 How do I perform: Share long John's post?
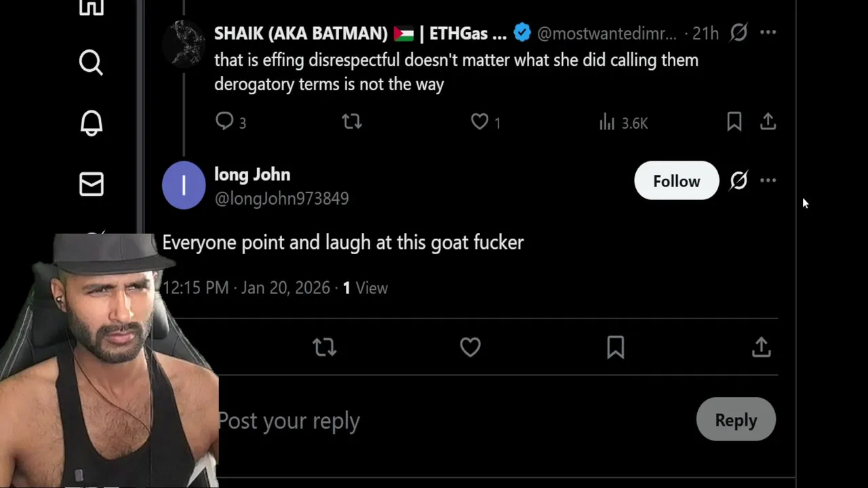(x=761, y=347)
